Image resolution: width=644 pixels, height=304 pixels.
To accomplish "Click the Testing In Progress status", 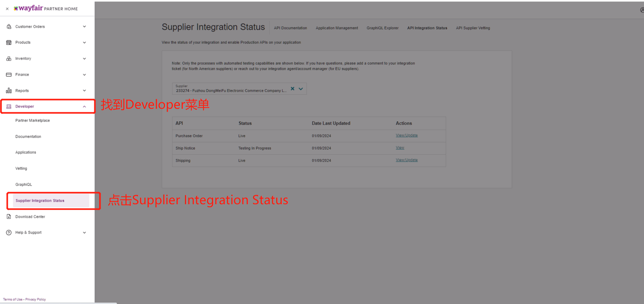I will [255, 148].
